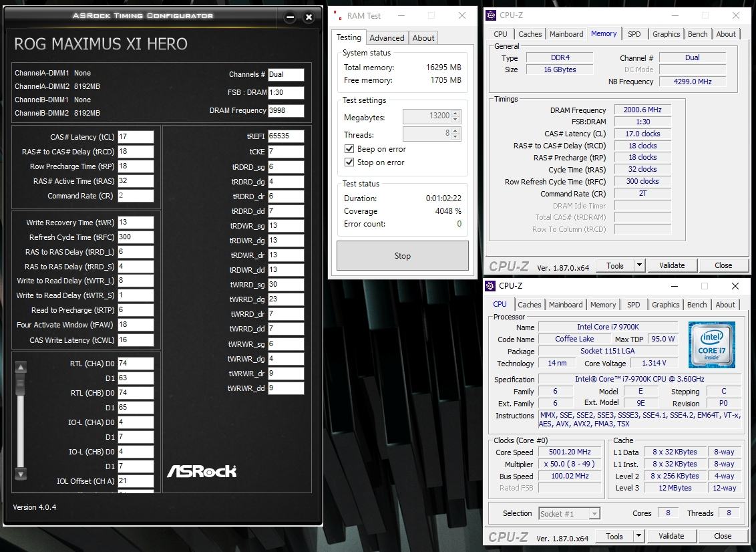Click the tWRWR_dd value field
The height and width of the screenshot is (552, 756).
point(287,388)
